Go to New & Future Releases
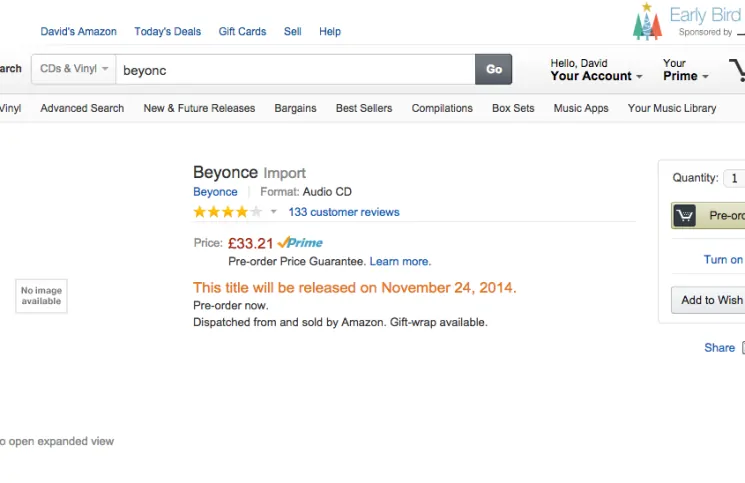745x483 pixels. tap(199, 108)
